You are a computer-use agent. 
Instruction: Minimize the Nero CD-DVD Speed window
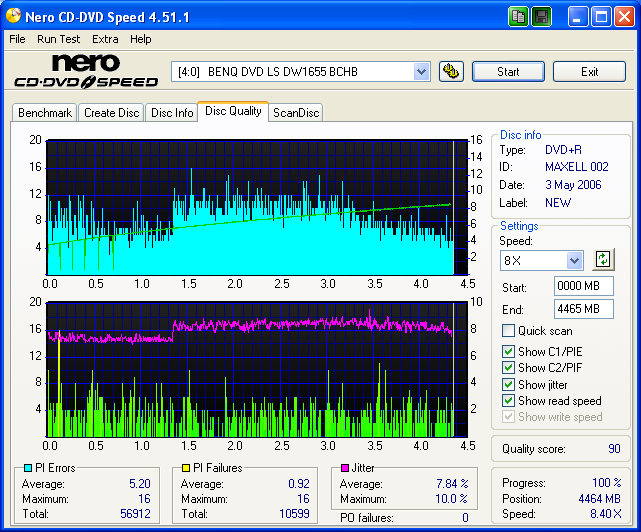[x=579, y=17]
